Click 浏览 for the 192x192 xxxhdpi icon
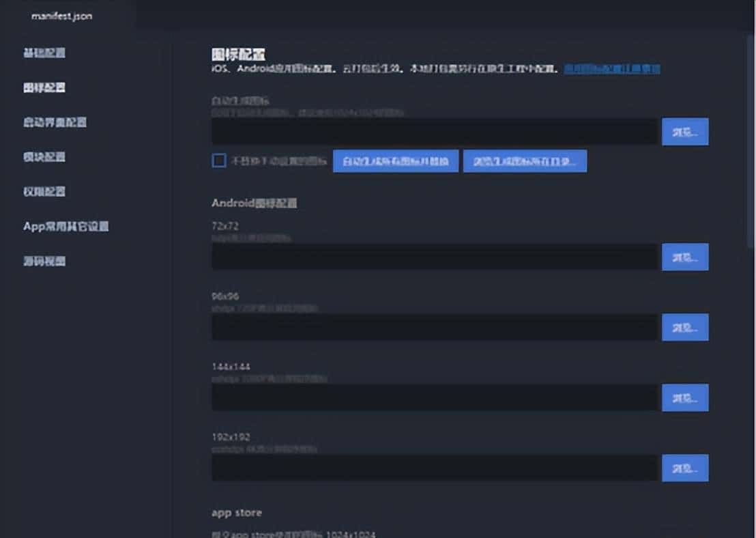Viewport: 756px width, 538px height. [x=685, y=468]
